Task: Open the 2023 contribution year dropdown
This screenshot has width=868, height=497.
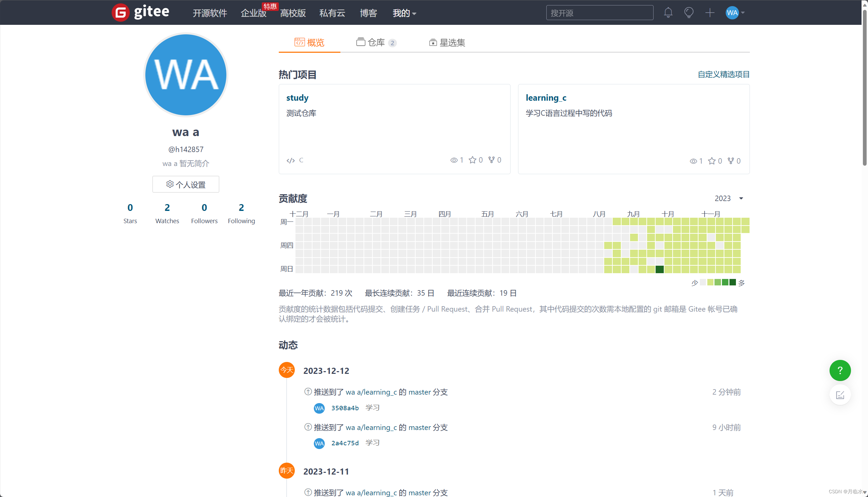Action: coord(728,198)
